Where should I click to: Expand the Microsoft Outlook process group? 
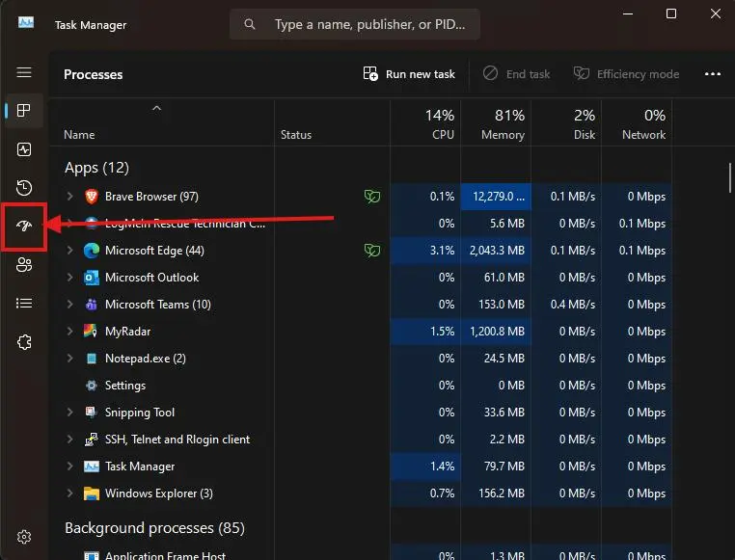click(x=69, y=278)
